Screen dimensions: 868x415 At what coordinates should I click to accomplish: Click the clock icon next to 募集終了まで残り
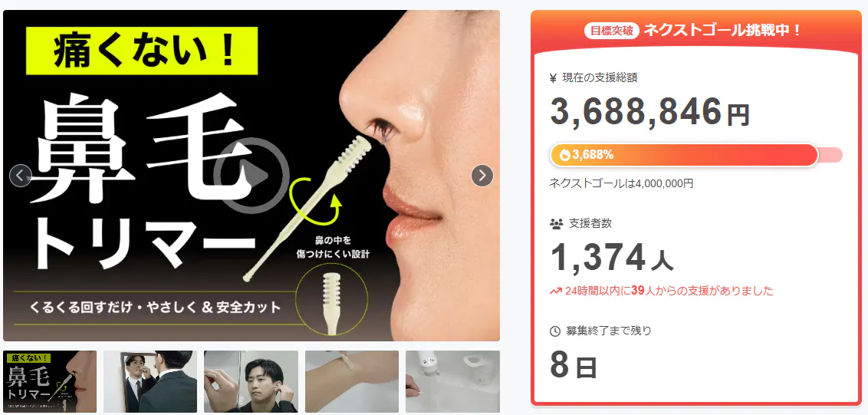coord(554,331)
